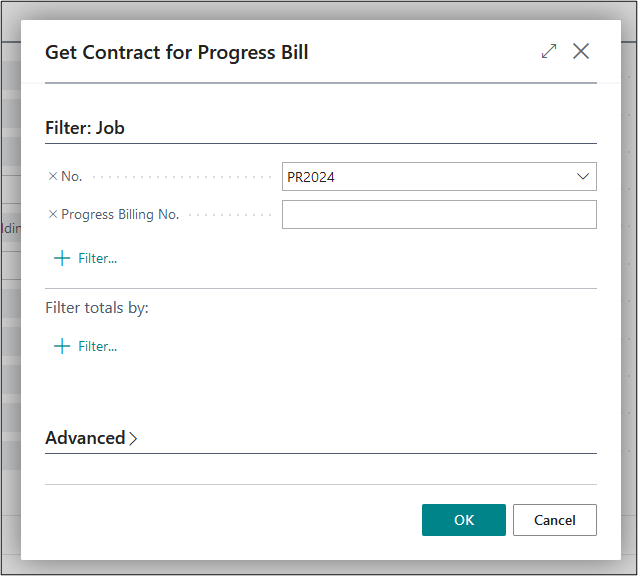Expand the dialog to full screen

coord(549,51)
